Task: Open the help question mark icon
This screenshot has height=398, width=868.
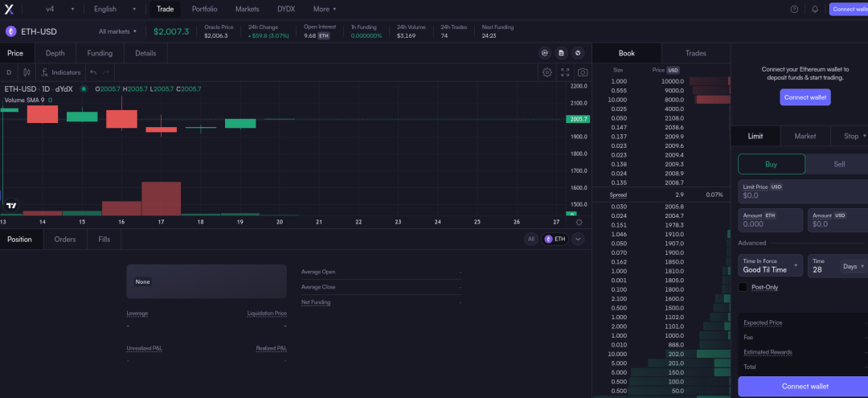Action: [x=794, y=9]
